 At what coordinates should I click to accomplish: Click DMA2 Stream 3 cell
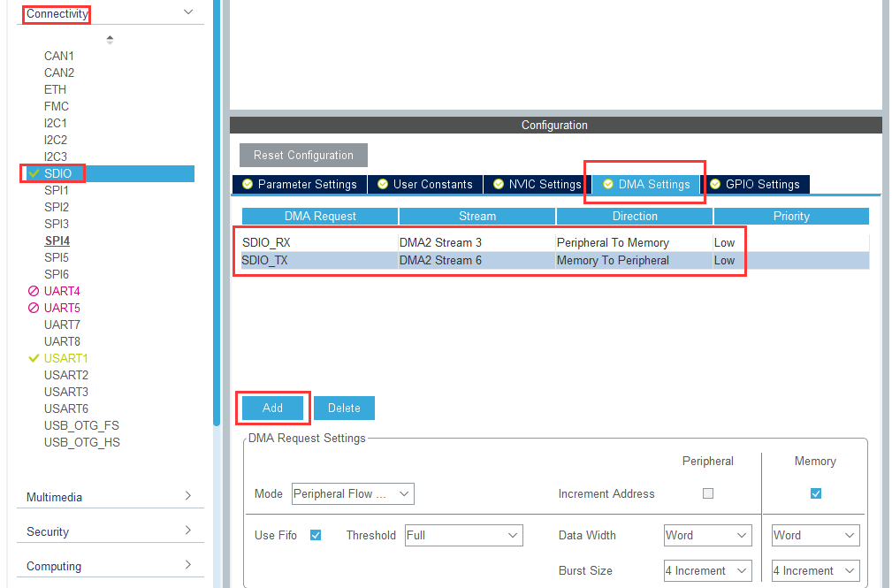pyautogui.click(x=476, y=242)
